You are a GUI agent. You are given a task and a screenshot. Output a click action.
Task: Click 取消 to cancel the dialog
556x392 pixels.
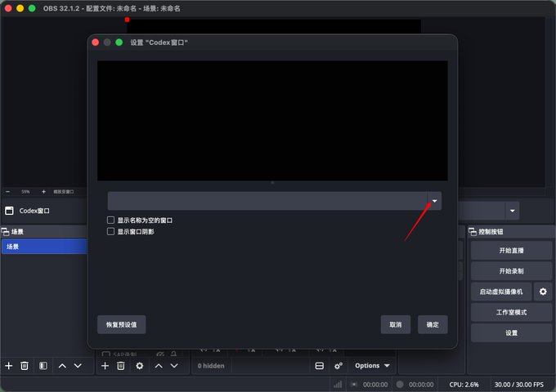point(396,325)
